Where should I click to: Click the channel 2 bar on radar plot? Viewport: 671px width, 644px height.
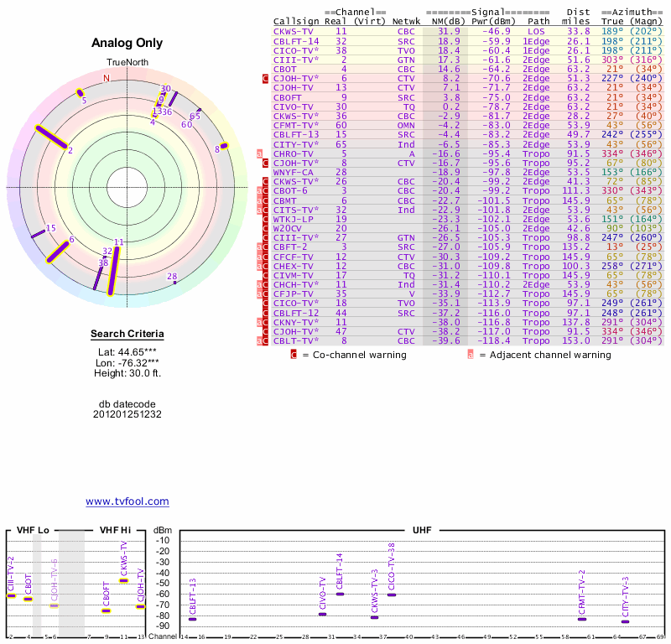click(52, 138)
